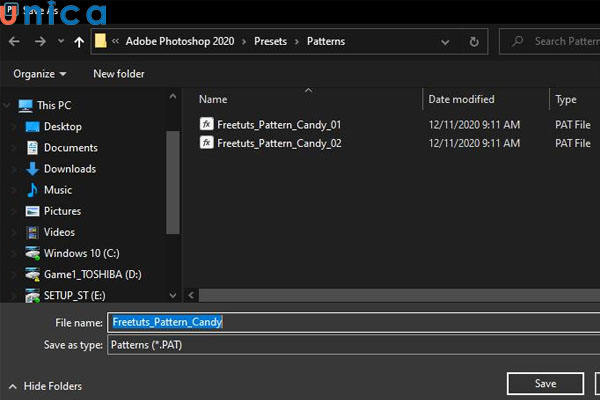
Task: Click the sidebar vertical scrollbar thumb
Action: coord(173,182)
